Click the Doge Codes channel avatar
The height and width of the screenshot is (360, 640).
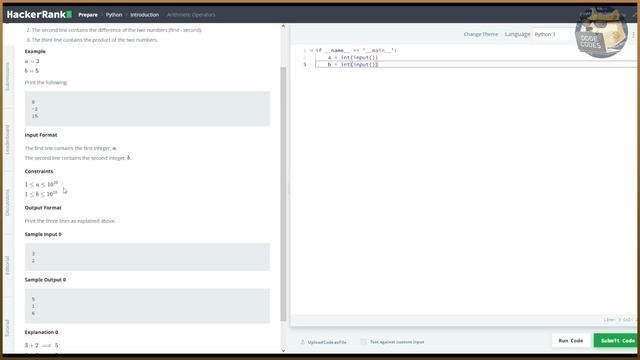[x=601, y=33]
